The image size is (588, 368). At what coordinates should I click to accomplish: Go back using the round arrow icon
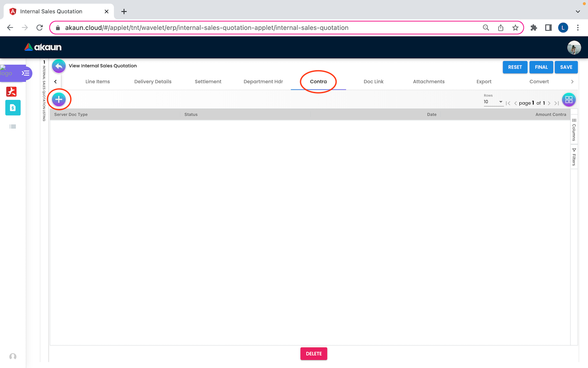pos(59,66)
